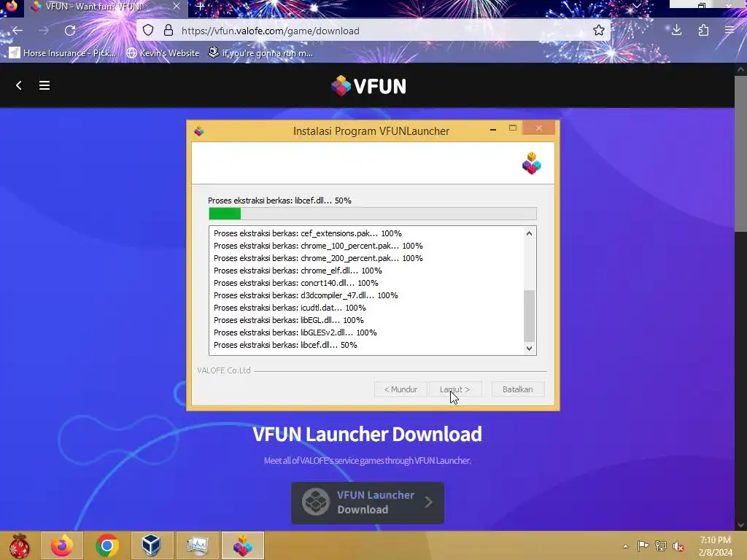Open a new browser tab
Viewport: 747px width, 560px height.
tap(201, 7)
